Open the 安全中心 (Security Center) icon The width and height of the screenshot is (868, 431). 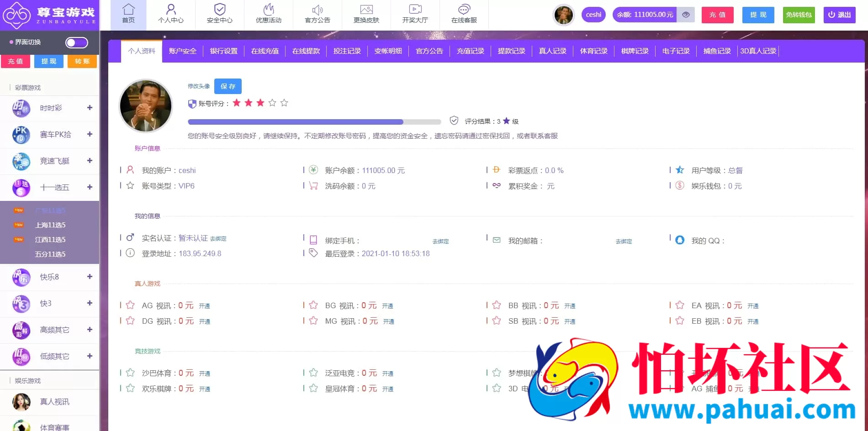tap(220, 14)
